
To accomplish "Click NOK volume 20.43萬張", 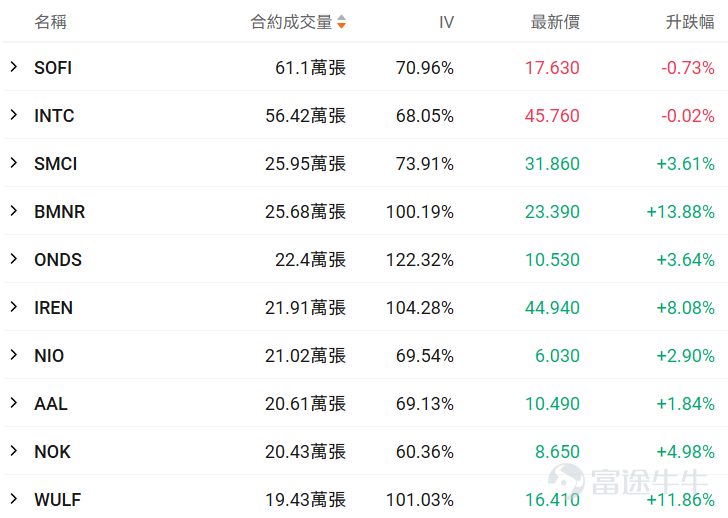I will pos(306,452).
